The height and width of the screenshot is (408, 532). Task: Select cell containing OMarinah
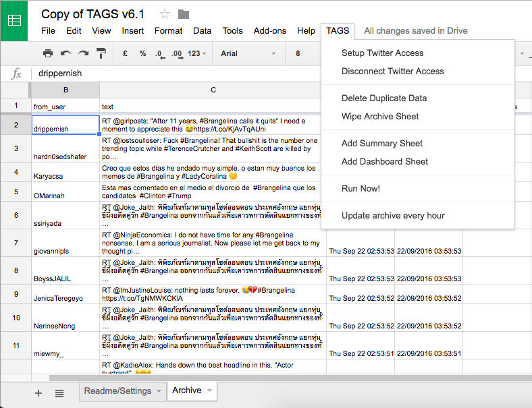(65, 192)
